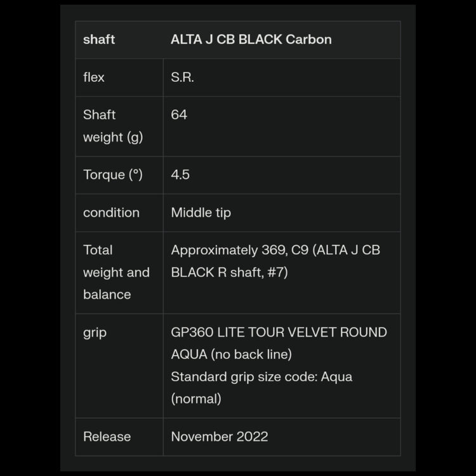Image resolution: width=476 pixels, height=476 pixels.
Task: Click the 'grip' row label
Action: coord(95,333)
